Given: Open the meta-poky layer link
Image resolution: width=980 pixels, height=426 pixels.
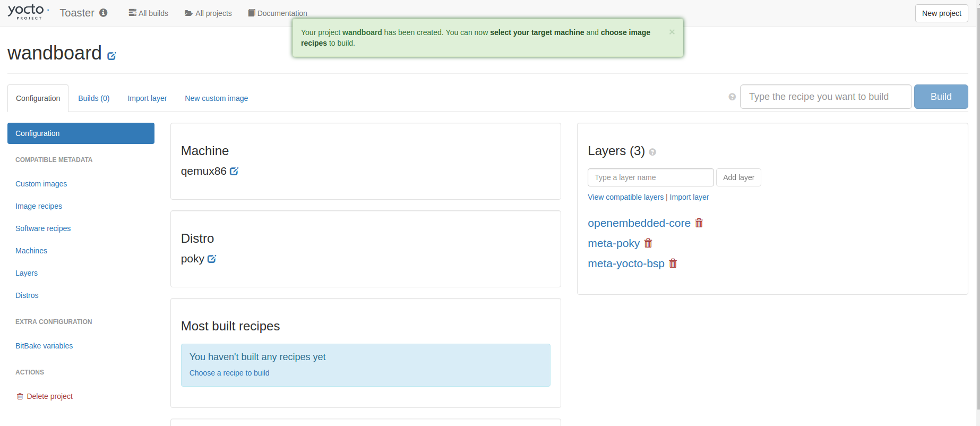Looking at the screenshot, I should tap(614, 243).
